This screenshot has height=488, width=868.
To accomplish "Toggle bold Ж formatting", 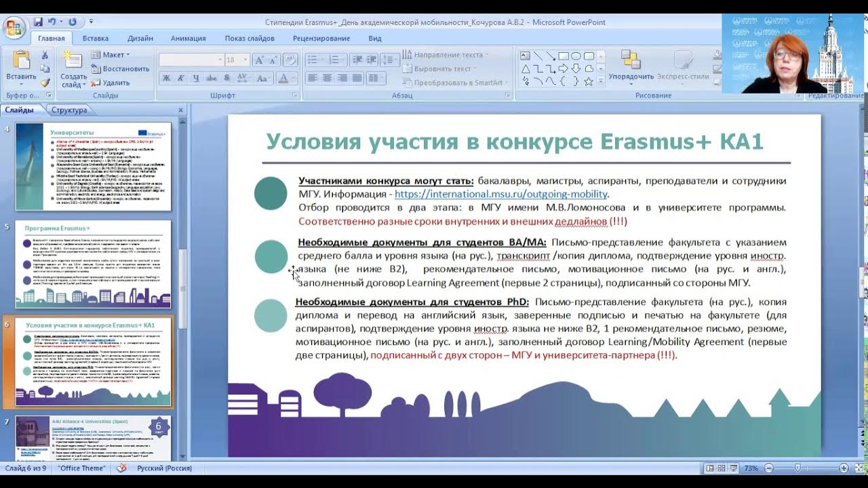I will tap(166, 79).
